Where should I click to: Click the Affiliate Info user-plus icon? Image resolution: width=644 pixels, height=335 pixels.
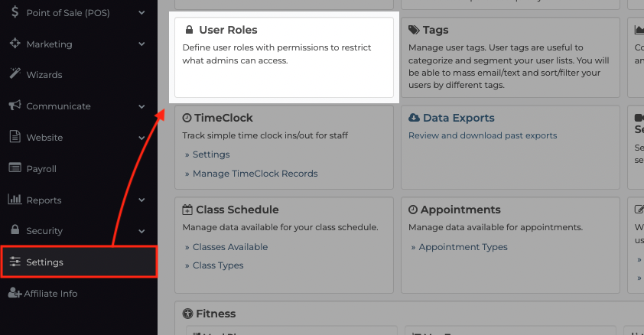(15, 293)
